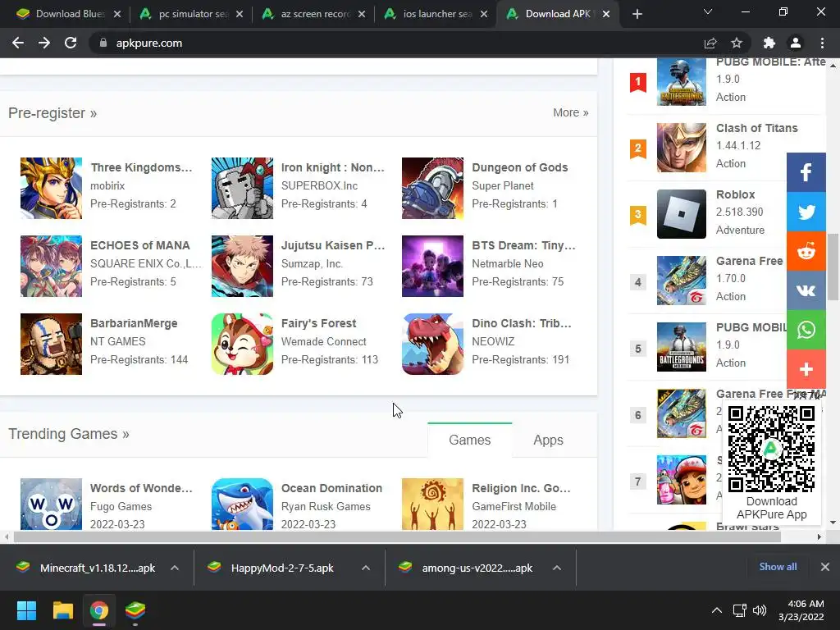Share page on Facebook via sidebar icon
The height and width of the screenshot is (630, 840).
(806, 172)
